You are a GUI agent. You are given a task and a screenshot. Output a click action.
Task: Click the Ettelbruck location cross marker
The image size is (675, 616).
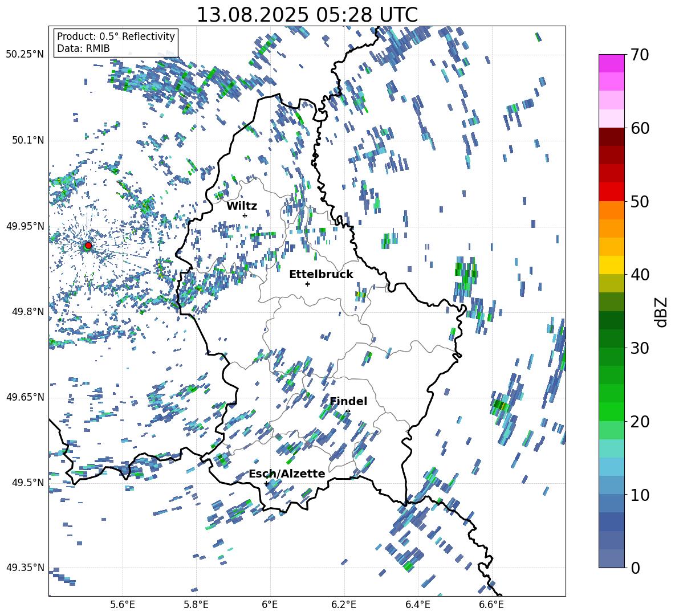click(307, 284)
